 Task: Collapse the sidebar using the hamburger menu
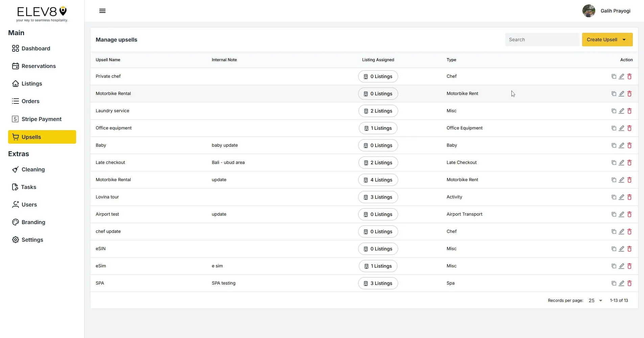tap(102, 11)
